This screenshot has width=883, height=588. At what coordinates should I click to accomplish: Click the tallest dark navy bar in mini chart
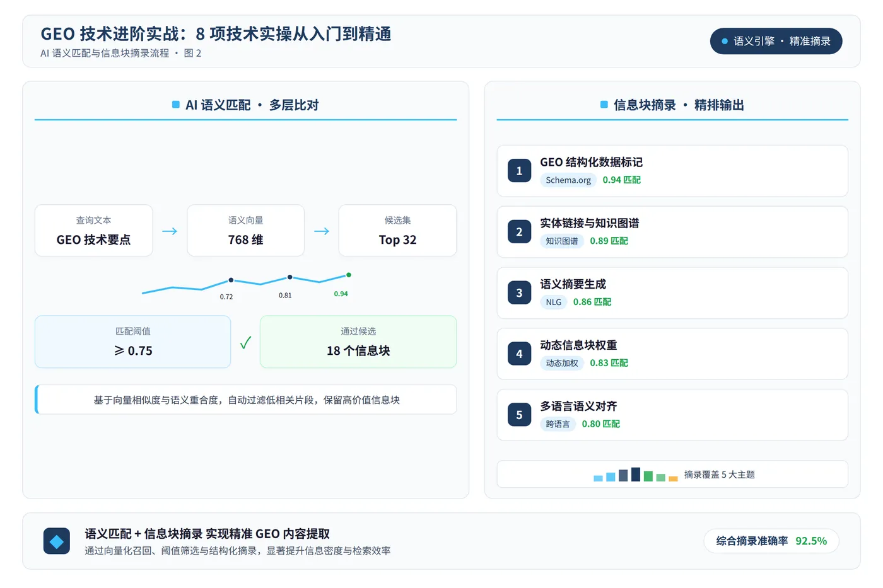tap(636, 475)
